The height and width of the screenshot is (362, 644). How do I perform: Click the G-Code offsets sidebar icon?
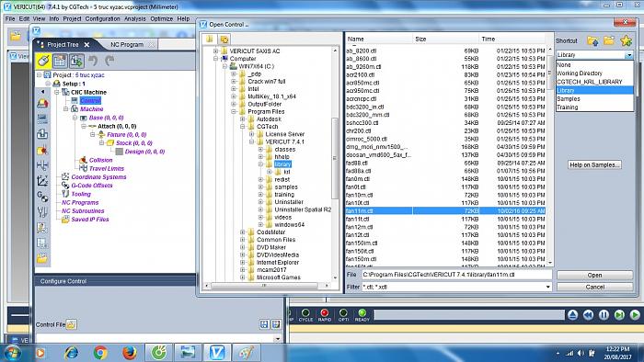coord(42,197)
